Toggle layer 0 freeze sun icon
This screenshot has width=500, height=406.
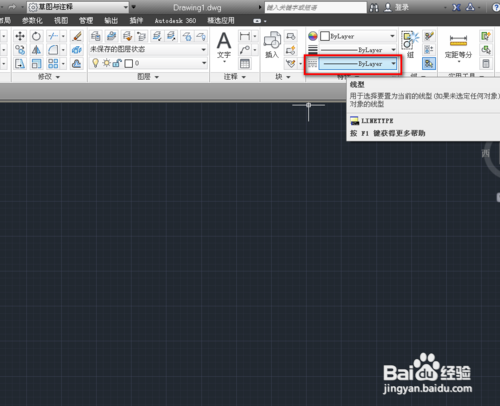pos(106,63)
